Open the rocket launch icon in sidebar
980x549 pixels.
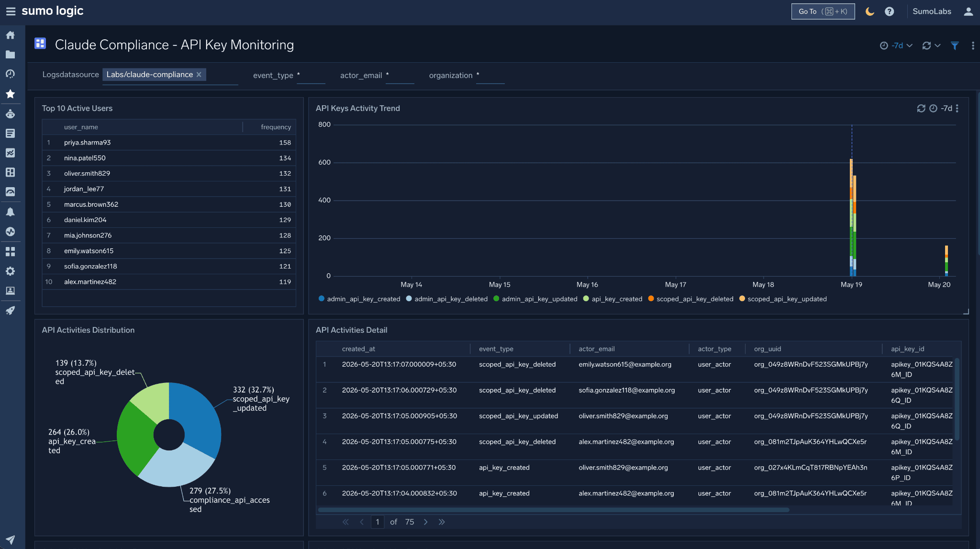10,311
